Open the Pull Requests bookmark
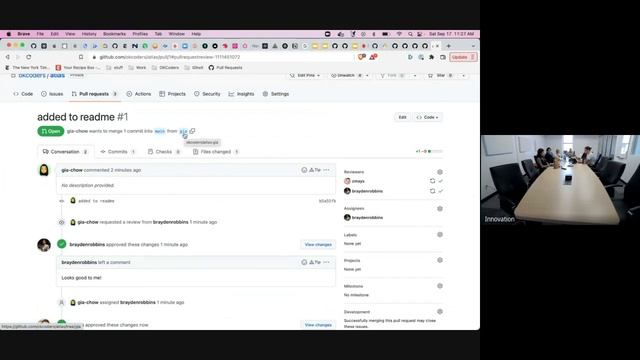640x360 pixels. click(225, 68)
